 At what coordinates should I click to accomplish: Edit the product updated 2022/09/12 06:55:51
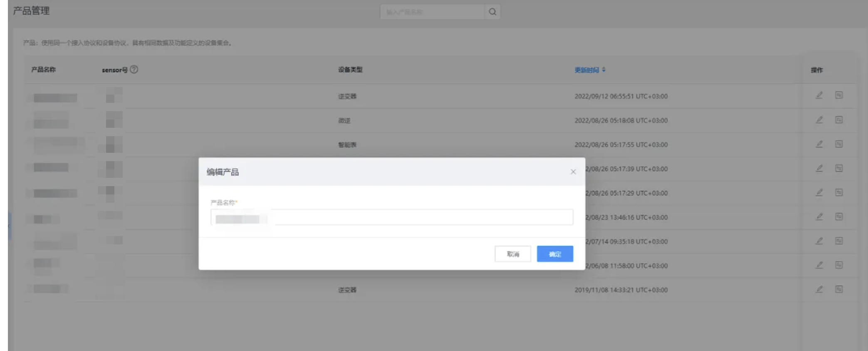tap(819, 95)
